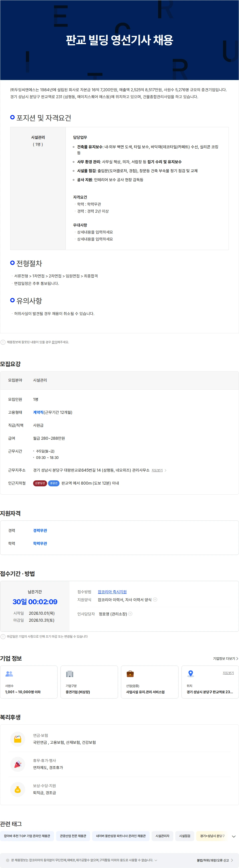
Task: Click the 계약직 employment type text
Action: pos(38,412)
